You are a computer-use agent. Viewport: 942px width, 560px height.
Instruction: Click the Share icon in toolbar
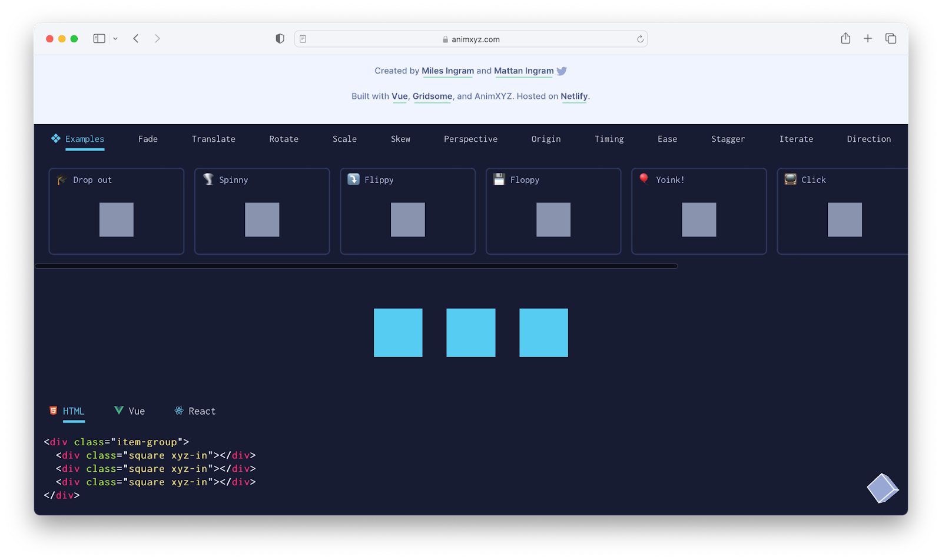click(845, 39)
